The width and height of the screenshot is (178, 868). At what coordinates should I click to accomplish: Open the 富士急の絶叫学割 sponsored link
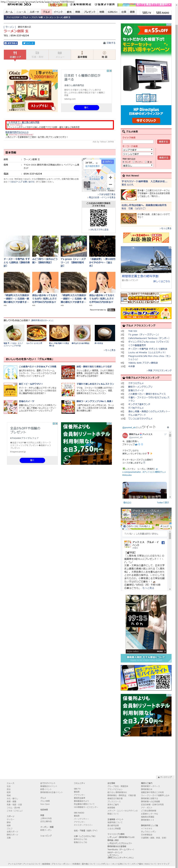[x=23, y=122]
